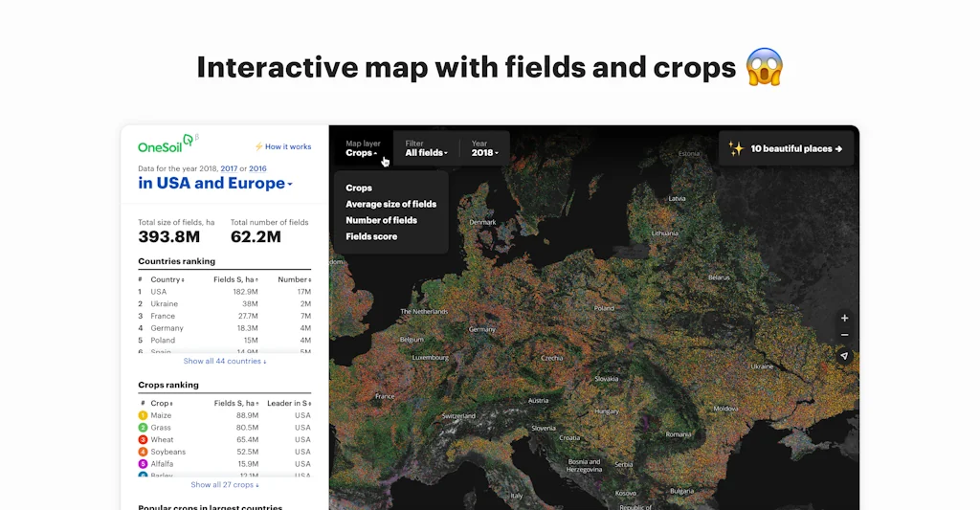The height and width of the screenshot is (510, 980).
Task: Select Crops in the map layer menu
Action: [359, 188]
